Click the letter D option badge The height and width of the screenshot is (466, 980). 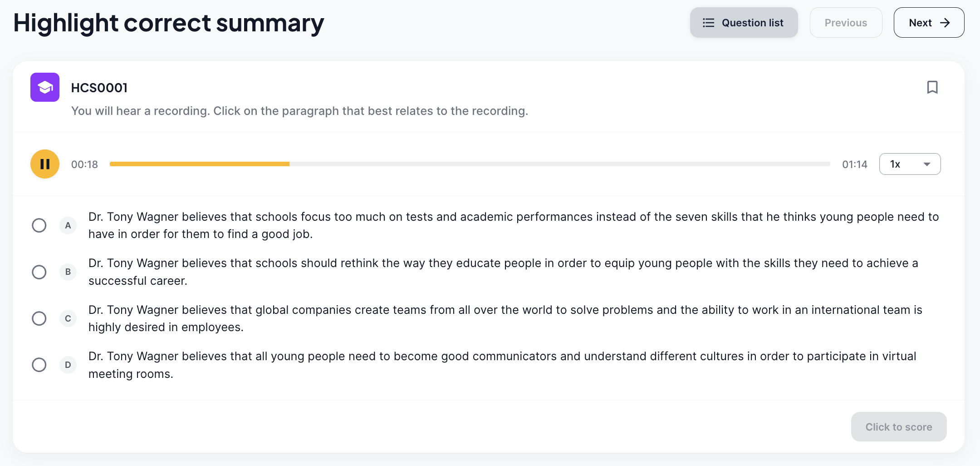coord(68,365)
